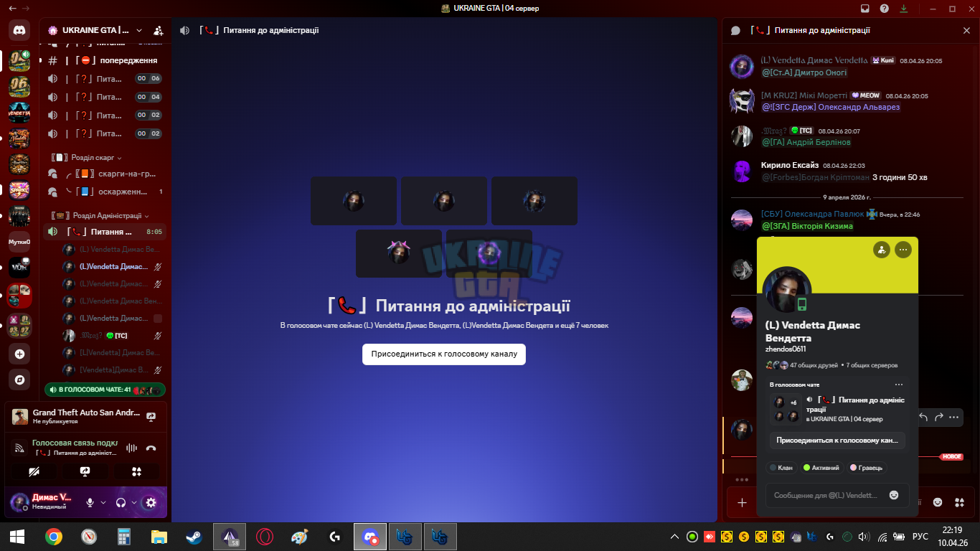Viewport: 980px width, 551px height.
Task: Open Windows Start menu
Action: 17,537
